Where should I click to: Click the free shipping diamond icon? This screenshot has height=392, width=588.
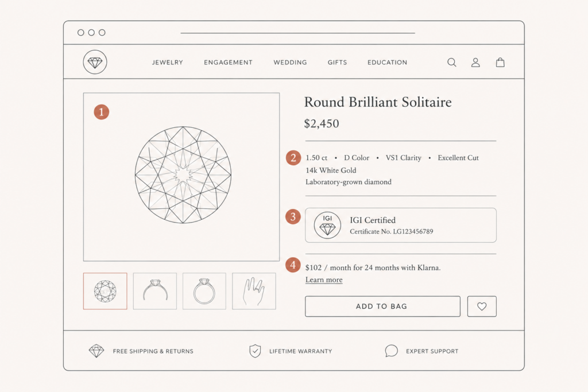pyautogui.click(x=96, y=351)
